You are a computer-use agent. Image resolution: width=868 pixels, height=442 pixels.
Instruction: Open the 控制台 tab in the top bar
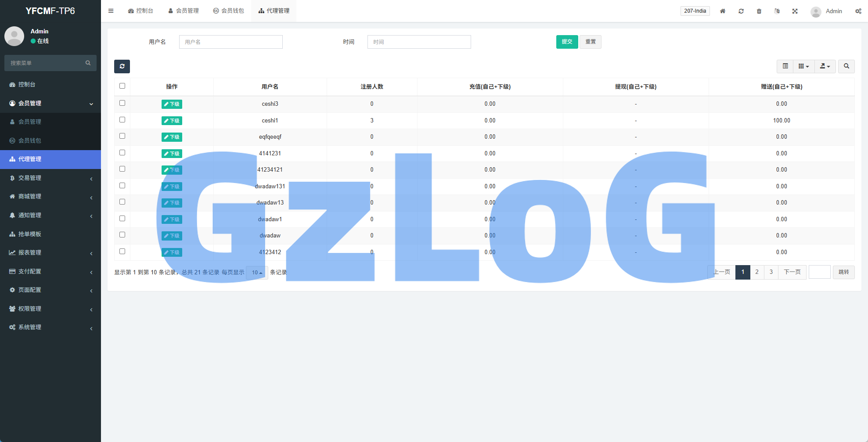[141, 11]
